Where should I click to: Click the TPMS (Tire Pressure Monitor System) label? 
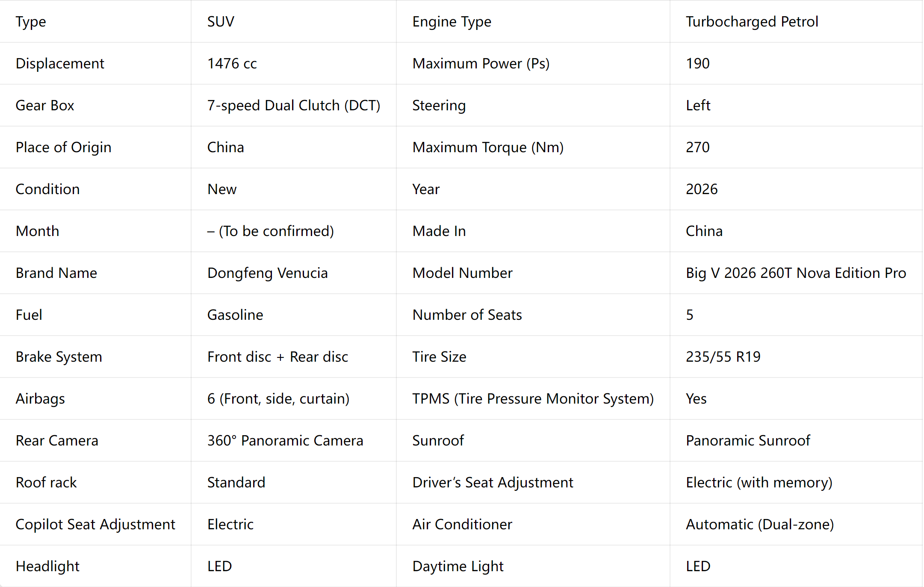[533, 398]
